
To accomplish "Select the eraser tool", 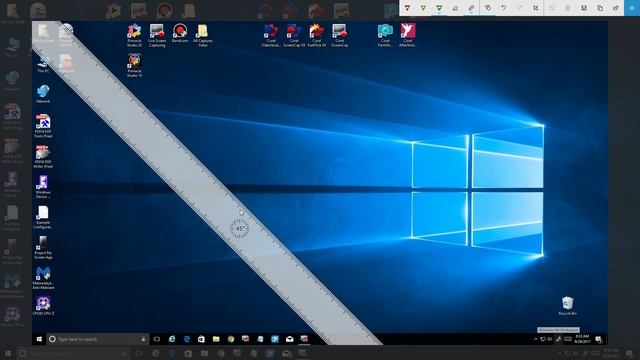I will [455, 8].
